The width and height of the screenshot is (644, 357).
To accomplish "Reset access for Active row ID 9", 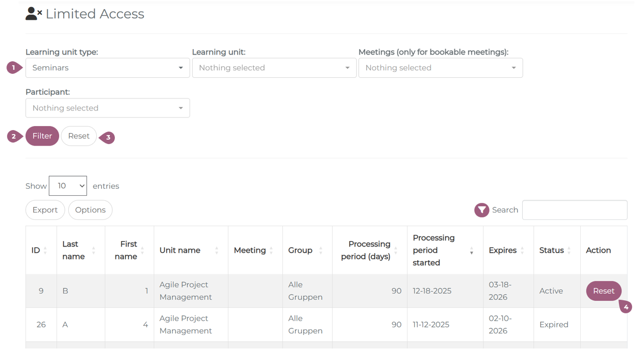I will tap(603, 291).
